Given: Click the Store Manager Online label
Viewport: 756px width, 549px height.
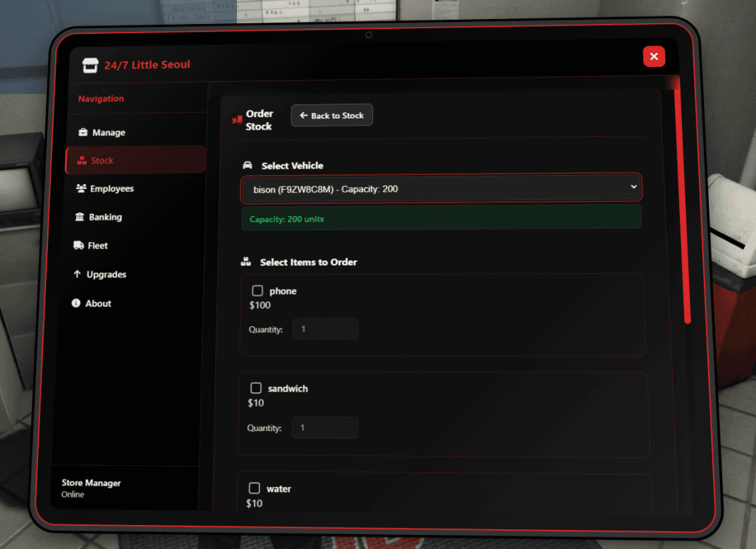Looking at the screenshot, I should (91, 488).
